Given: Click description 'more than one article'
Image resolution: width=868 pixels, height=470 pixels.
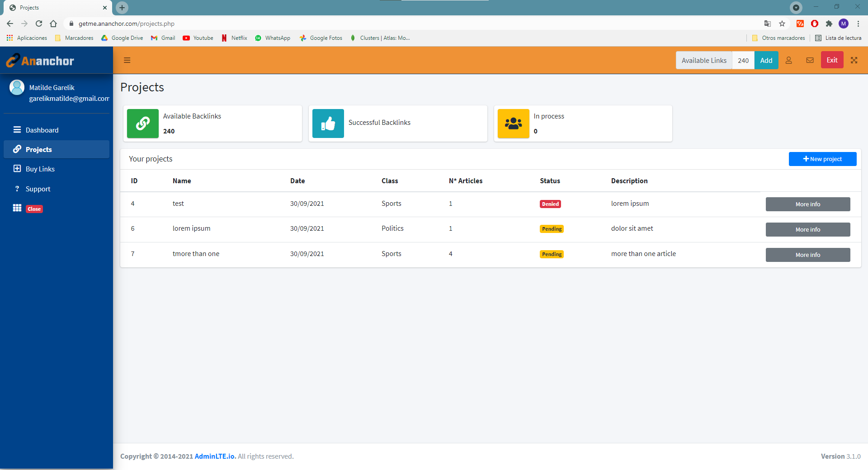Looking at the screenshot, I should 643,254.
